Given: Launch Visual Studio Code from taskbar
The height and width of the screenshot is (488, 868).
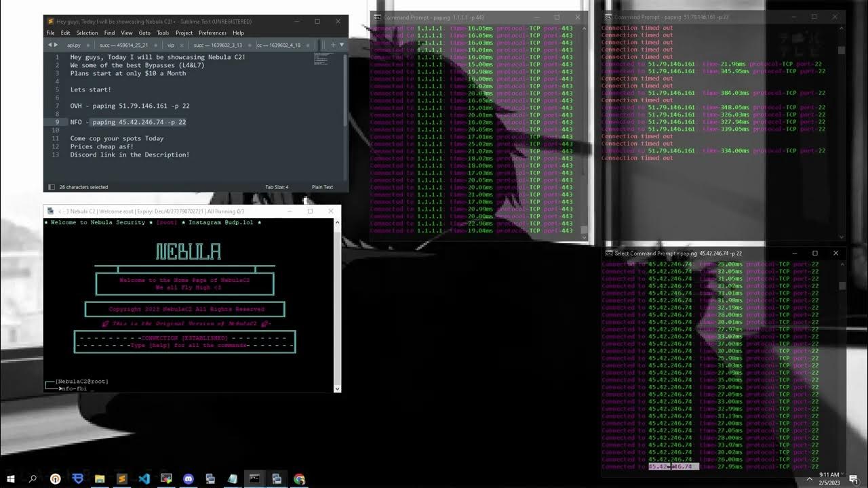Looking at the screenshot, I should click(144, 479).
